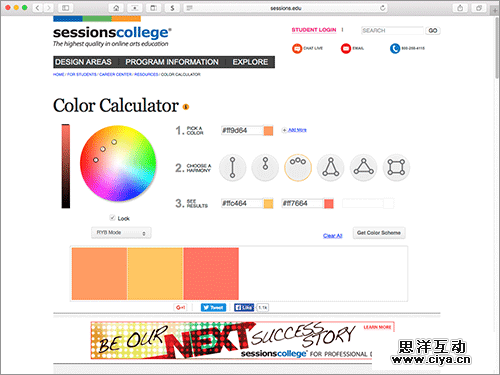Pick the split complementary harmony icon
This screenshot has width=500, height=375.
(x=330, y=167)
